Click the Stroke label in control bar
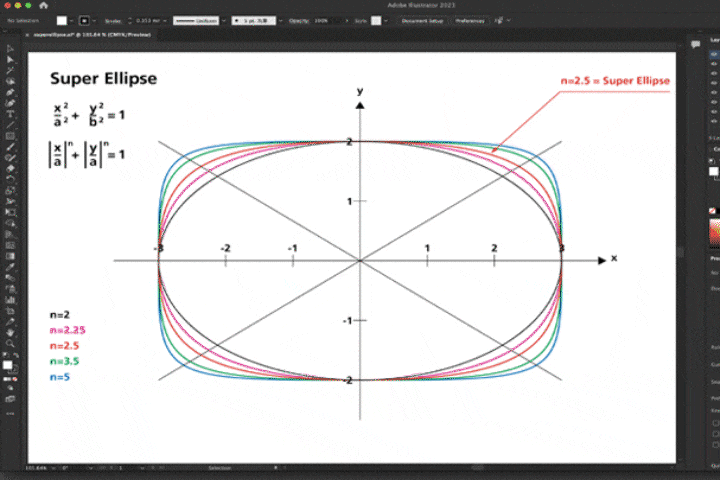Screen dimensions: 720x480 (x=112, y=21)
